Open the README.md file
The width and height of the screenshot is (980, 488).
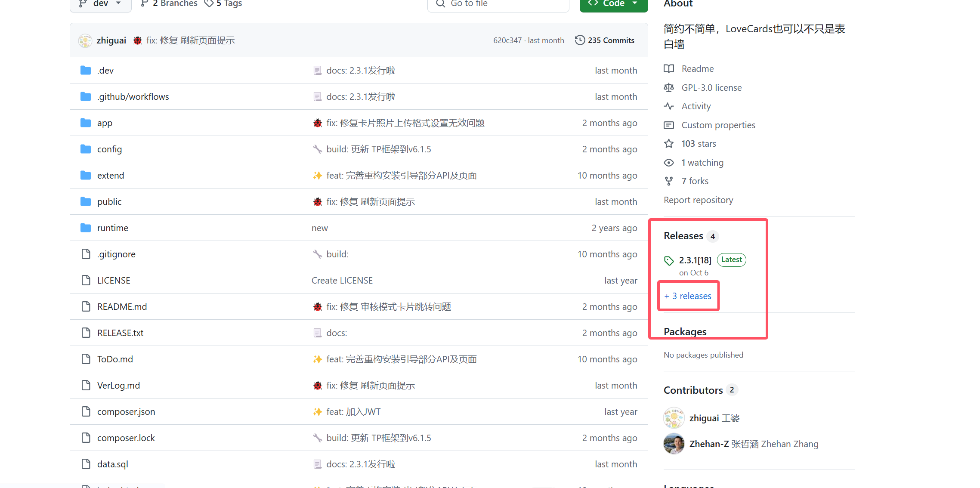(122, 307)
